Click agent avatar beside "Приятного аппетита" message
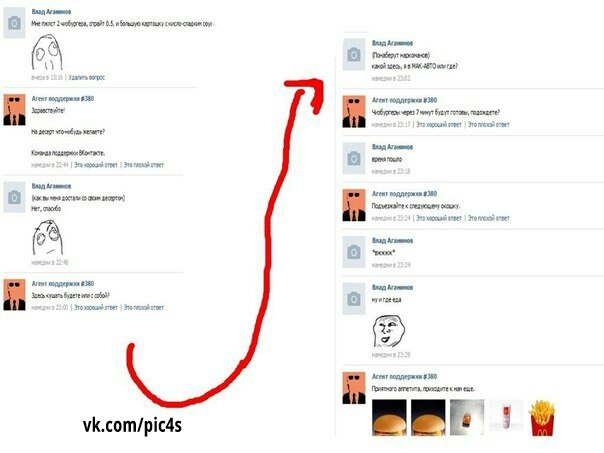The image size is (604, 453). point(354,388)
